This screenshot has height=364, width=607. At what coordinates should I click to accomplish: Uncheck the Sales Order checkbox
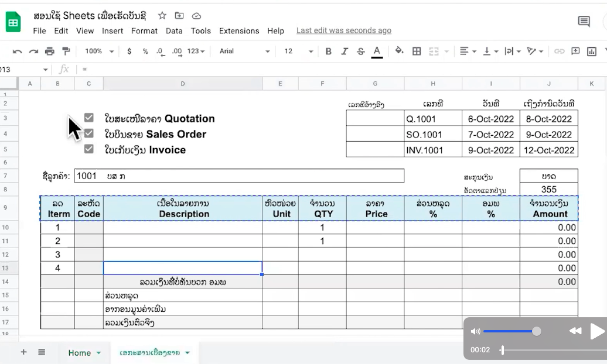point(88,133)
